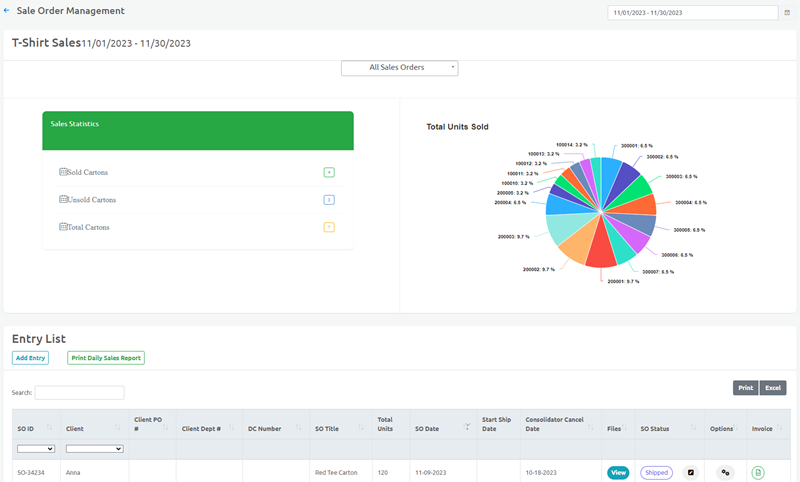Click the Total Cartons list icon

coord(63,227)
